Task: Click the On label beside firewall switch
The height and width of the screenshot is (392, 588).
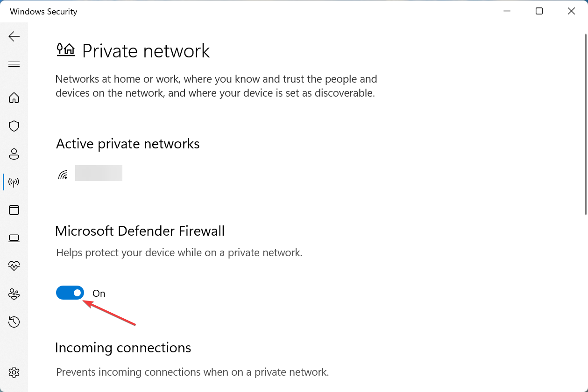Action: [x=99, y=294]
